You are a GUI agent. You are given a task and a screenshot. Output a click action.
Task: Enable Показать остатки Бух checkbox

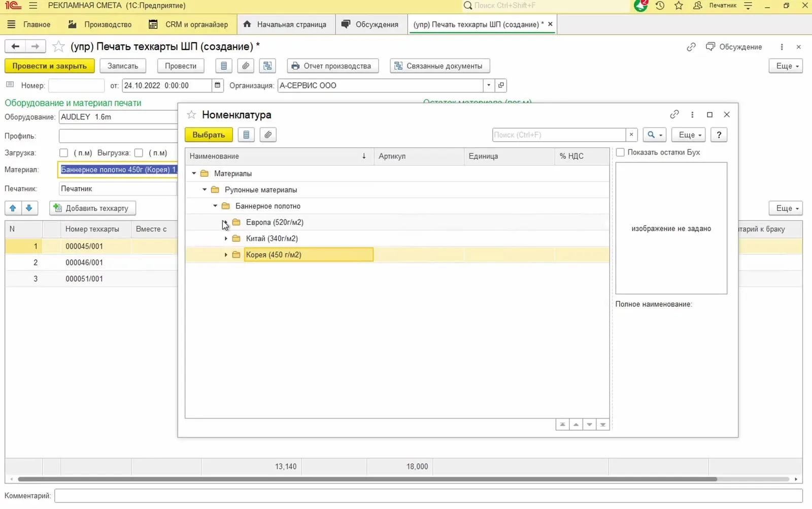click(x=620, y=152)
